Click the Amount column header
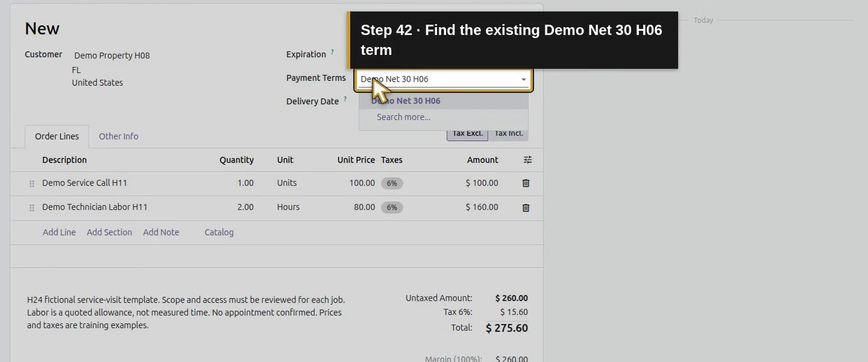The height and width of the screenshot is (362, 868). [x=483, y=160]
